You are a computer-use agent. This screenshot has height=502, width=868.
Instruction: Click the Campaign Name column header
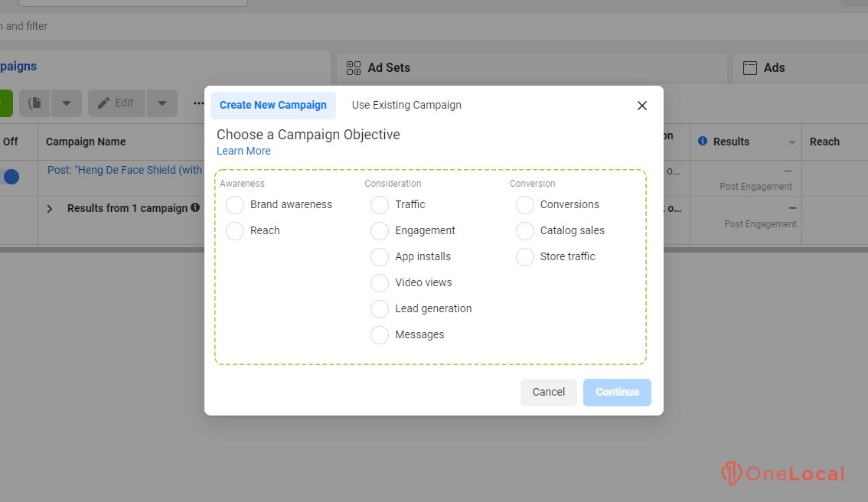coord(86,142)
